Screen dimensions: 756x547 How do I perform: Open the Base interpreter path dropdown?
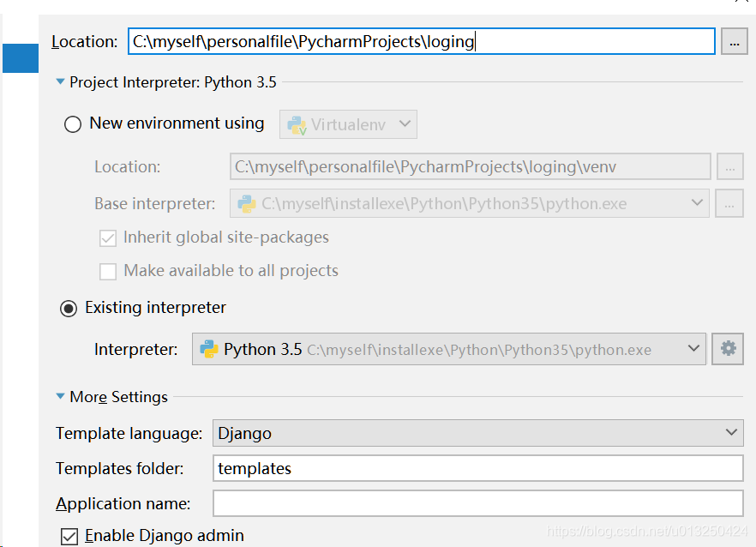(469, 203)
